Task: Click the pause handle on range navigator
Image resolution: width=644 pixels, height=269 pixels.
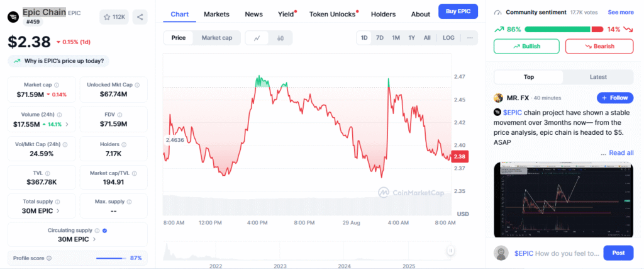Action: click(450, 251)
